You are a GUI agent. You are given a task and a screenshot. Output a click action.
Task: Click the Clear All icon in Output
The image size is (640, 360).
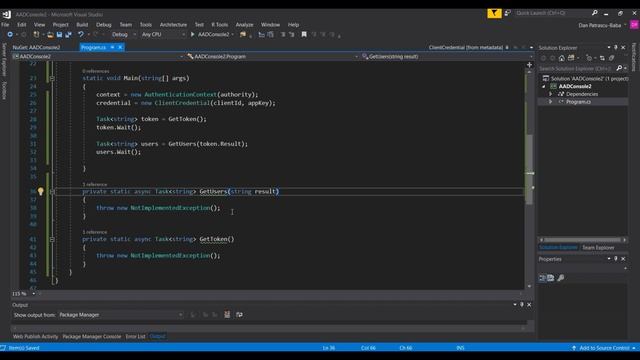pyautogui.click(x=227, y=315)
